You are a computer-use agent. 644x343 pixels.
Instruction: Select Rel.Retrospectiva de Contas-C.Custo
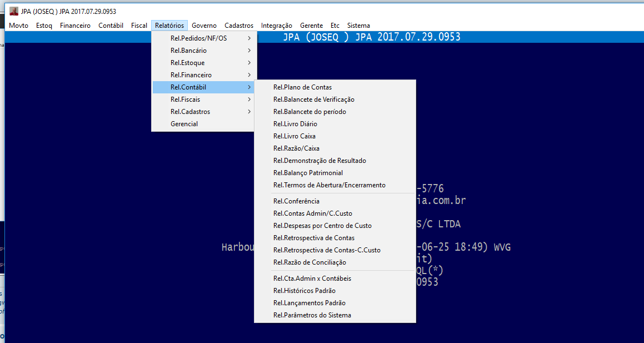click(335, 250)
